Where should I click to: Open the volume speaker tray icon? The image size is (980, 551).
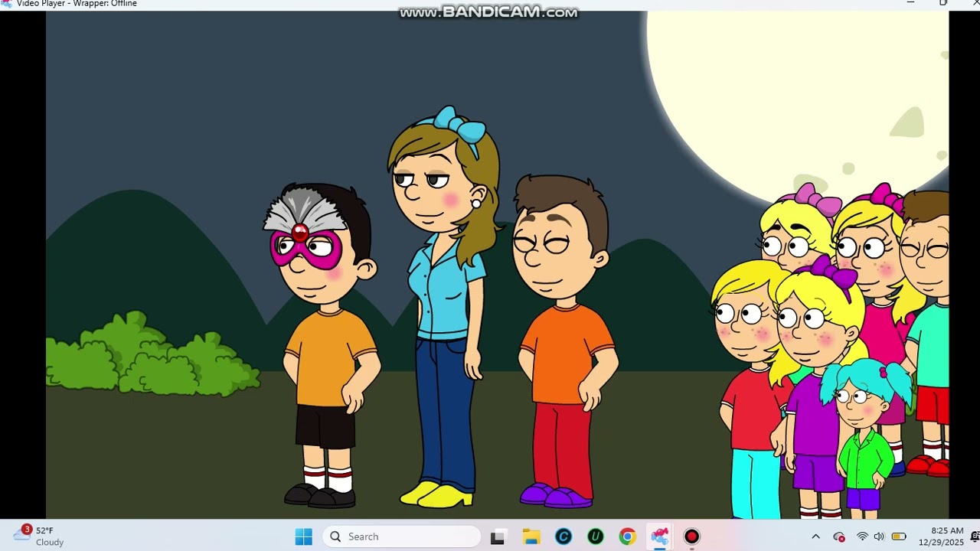pyautogui.click(x=879, y=536)
